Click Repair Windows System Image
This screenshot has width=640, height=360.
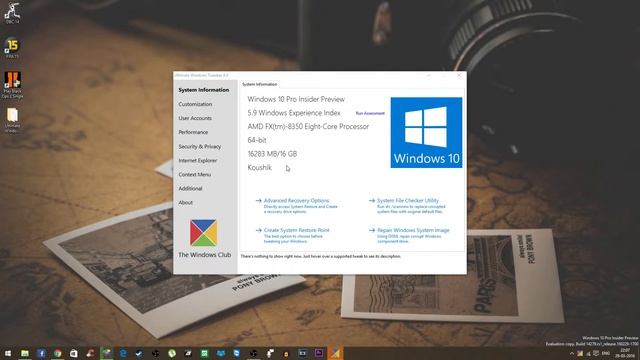tap(413, 230)
